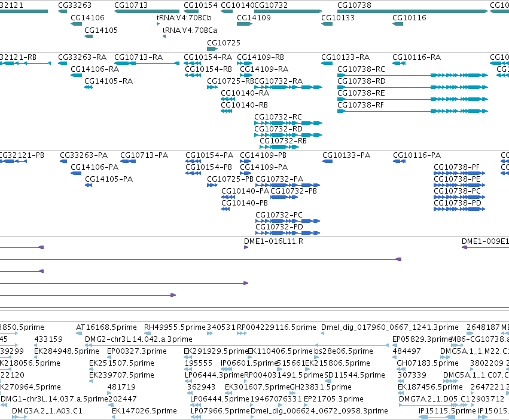Select the EP21705.3prime label
This screenshot has width=509, height=420.
[333, 399]
